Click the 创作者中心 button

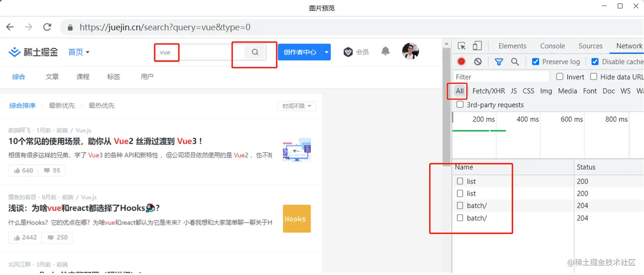pyautogui.click(x=300, y=52)
